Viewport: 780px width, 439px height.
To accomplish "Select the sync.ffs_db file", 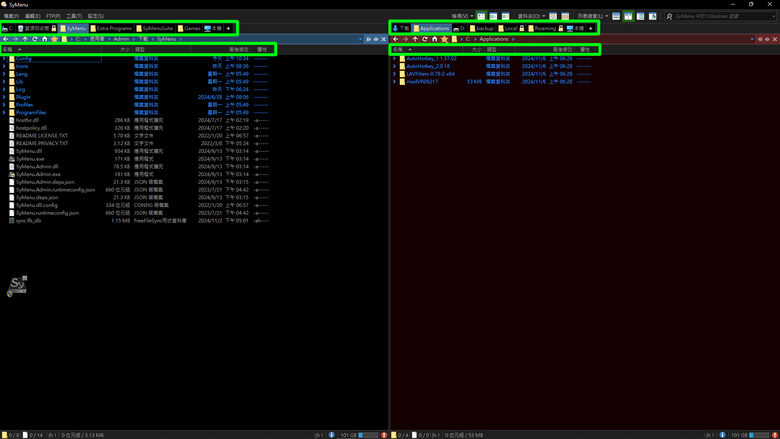I will [x=28, y=220].
